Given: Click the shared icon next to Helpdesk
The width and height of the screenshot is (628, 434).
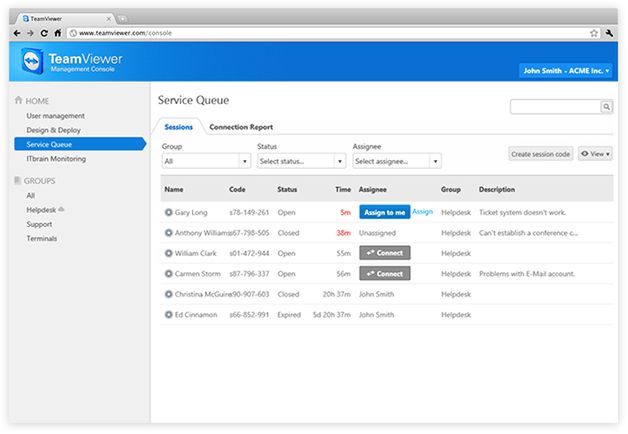Looking at the screenshot, I should (x=61, y=209).
